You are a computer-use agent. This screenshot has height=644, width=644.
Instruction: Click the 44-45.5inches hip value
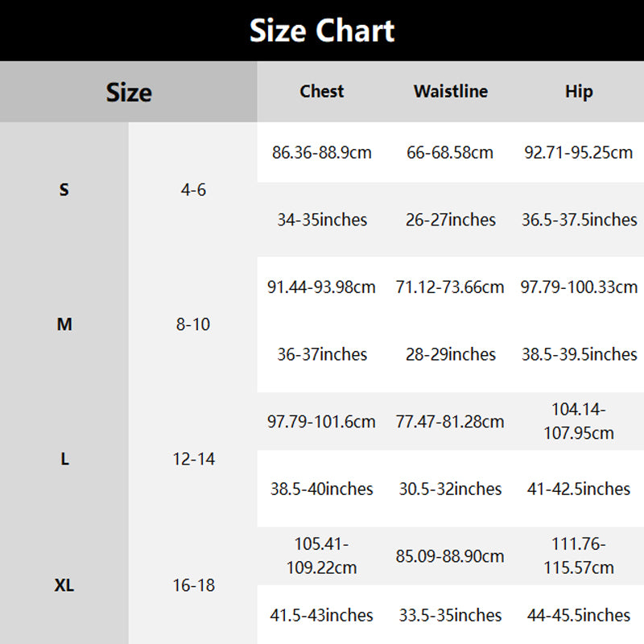(579, 615)
